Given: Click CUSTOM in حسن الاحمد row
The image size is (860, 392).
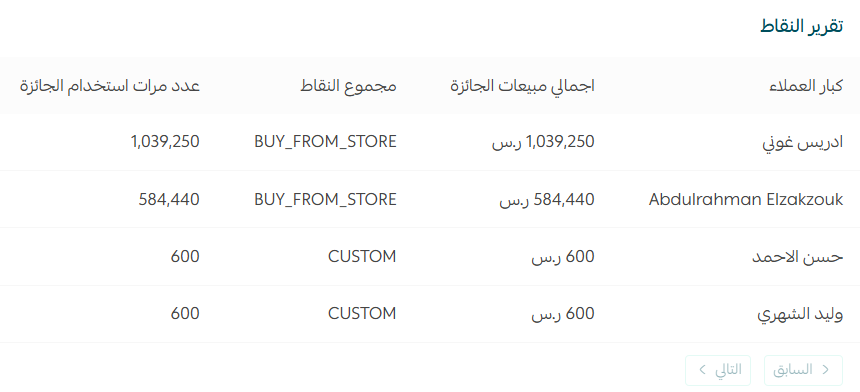Looking at the screenshot, I should click(x=362, y=257).
